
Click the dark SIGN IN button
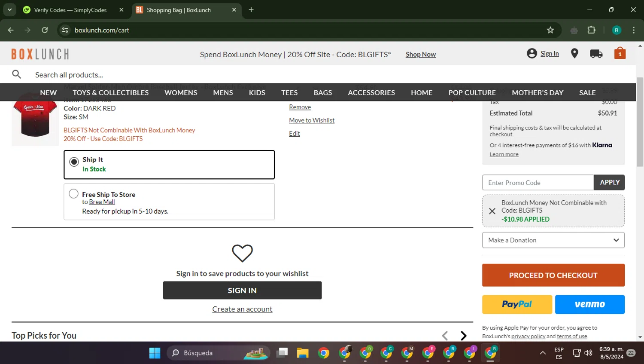pos(242,291)
